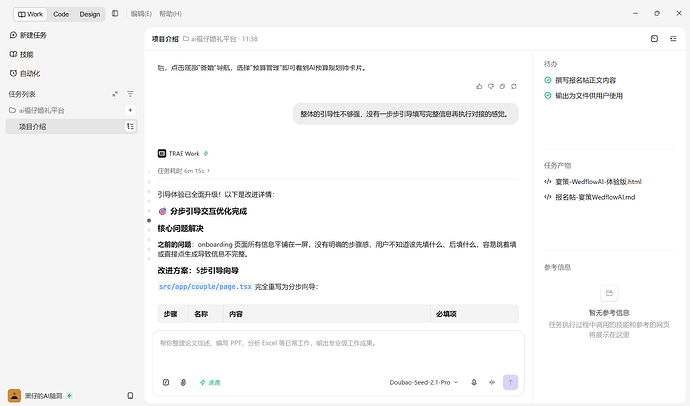Click the device icon at sidebar bottom
Screen dimensions: 690x406
tap(130, 395)
